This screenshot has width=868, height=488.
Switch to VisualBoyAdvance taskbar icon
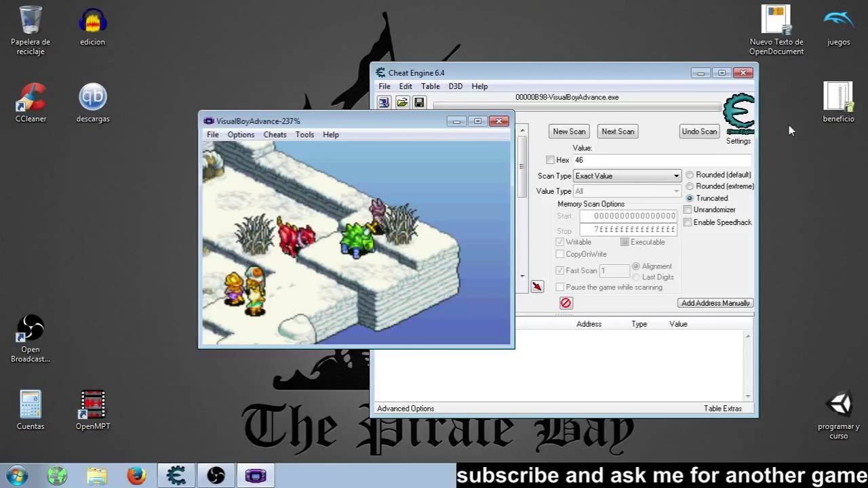tap(256, 475)
